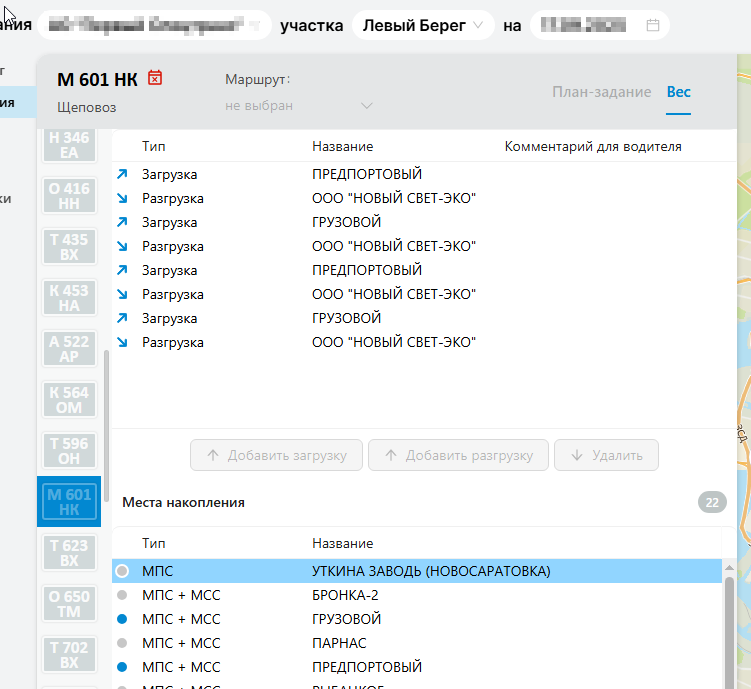Open the Маршрут 'не выбран' dropdown
The image size is (751, 689).
pyautogui.click(x=300, y=106)
